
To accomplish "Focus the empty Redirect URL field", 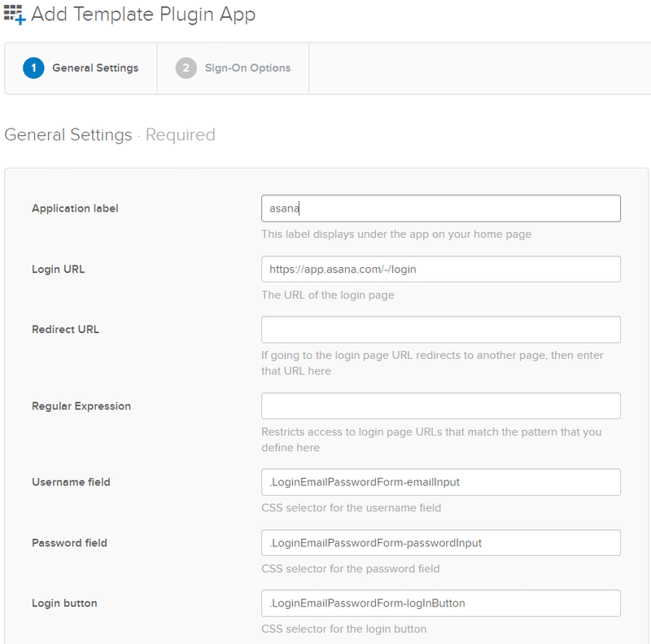I will point(440,330).
